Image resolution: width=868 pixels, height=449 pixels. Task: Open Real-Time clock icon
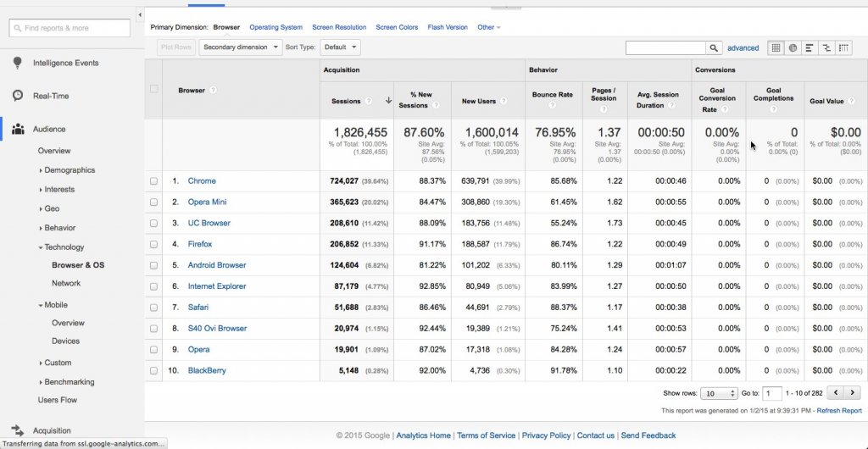18,96
